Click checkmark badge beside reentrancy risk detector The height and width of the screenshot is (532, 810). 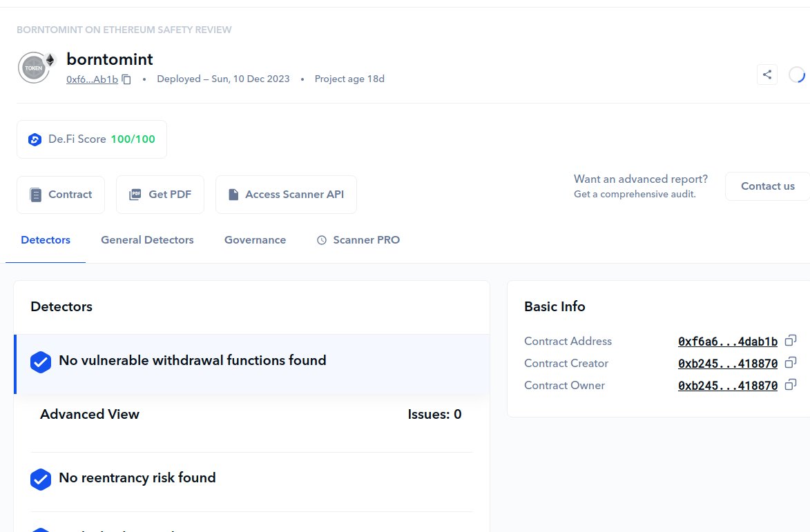(x=41, y=480)
